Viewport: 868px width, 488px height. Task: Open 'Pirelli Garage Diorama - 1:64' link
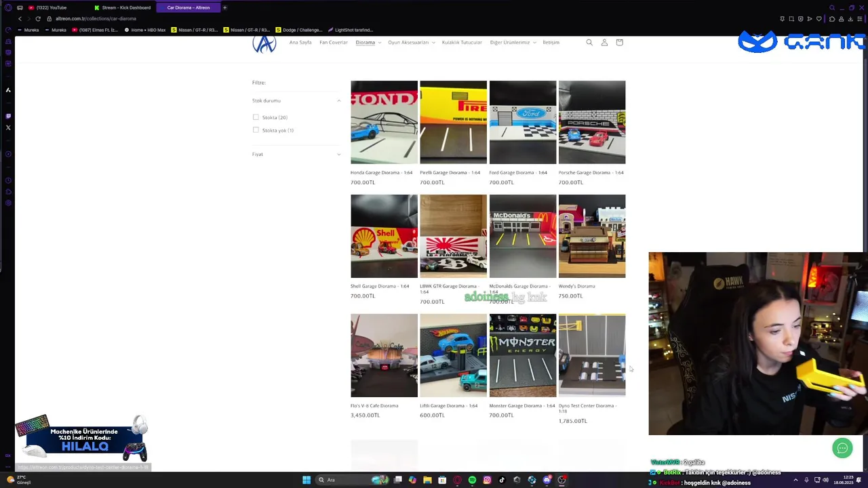pos(450,173)
